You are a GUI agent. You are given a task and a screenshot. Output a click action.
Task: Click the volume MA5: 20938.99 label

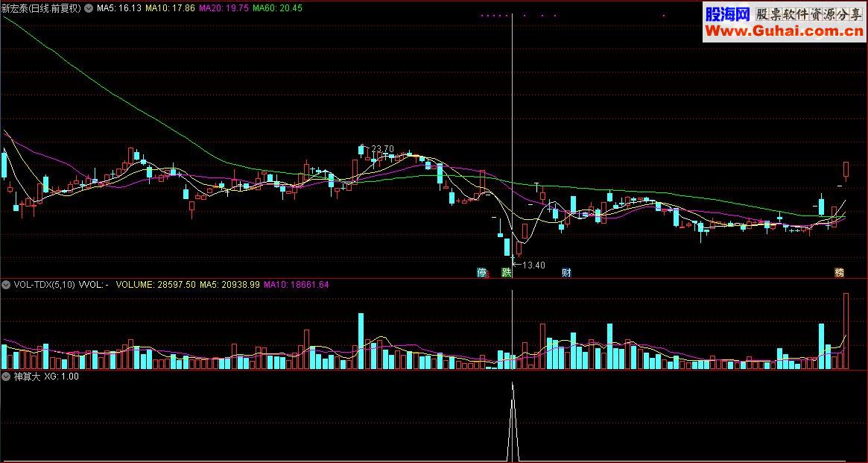coord(229,285)
